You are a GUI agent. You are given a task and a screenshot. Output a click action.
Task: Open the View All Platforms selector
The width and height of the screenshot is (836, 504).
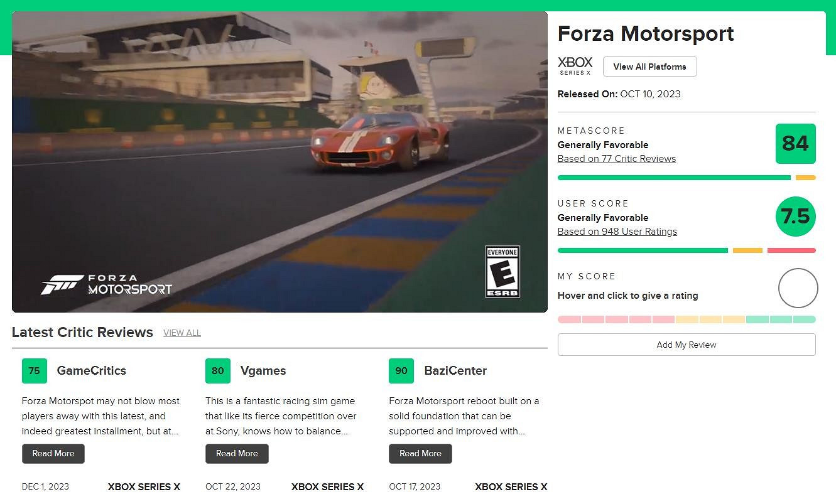[x=649, y=67]
